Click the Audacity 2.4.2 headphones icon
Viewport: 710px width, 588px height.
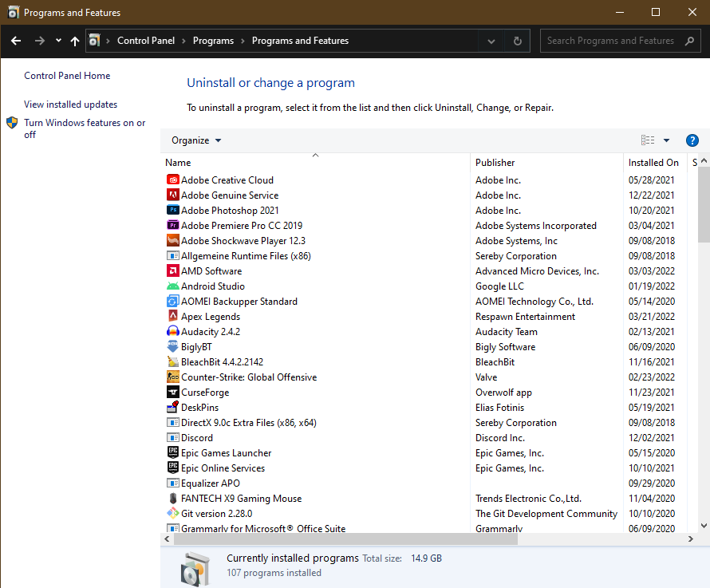[172, 332]
